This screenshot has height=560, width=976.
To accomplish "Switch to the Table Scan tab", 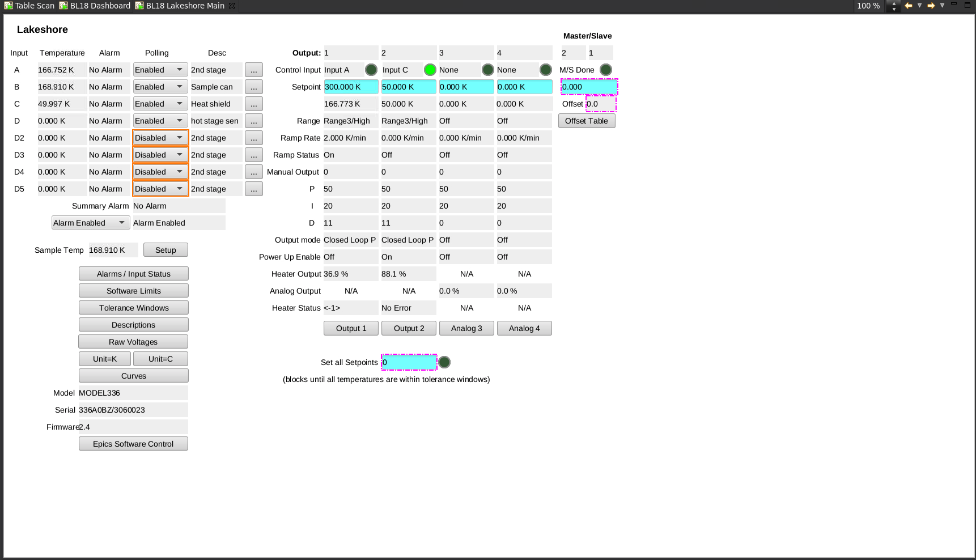I will (x=29, y=6).
